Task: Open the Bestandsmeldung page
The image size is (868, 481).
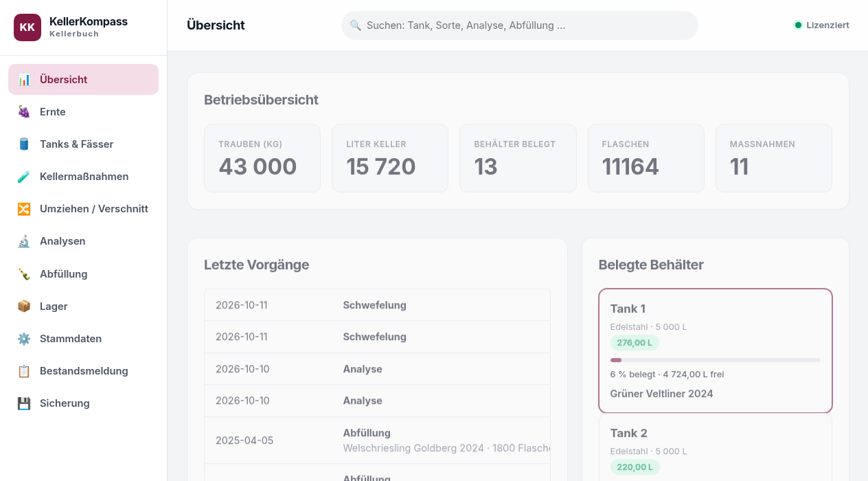Action: click(83, 371)
